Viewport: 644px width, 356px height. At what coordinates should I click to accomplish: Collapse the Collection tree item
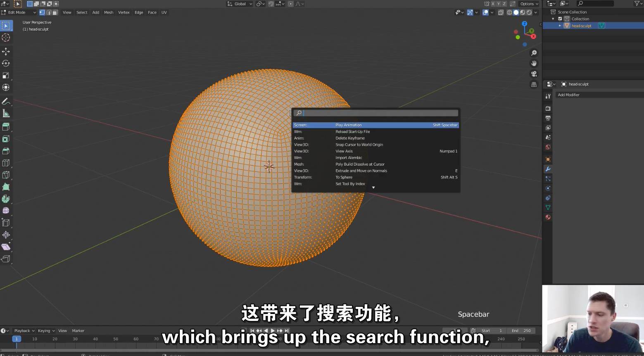tap(553, 19)
